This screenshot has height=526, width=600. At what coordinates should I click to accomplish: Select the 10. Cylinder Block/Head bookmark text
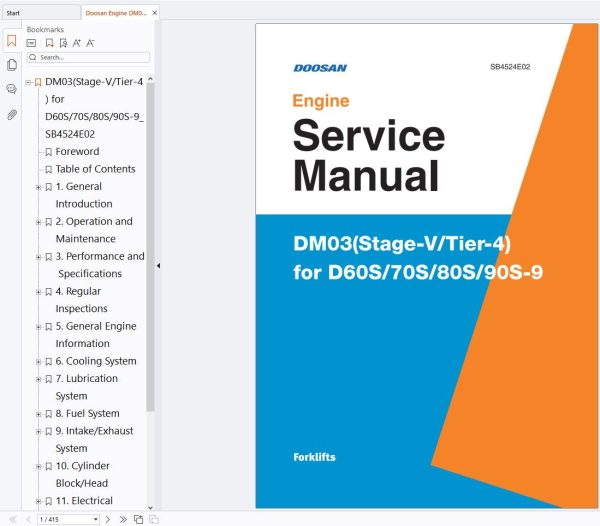point(82,474)
